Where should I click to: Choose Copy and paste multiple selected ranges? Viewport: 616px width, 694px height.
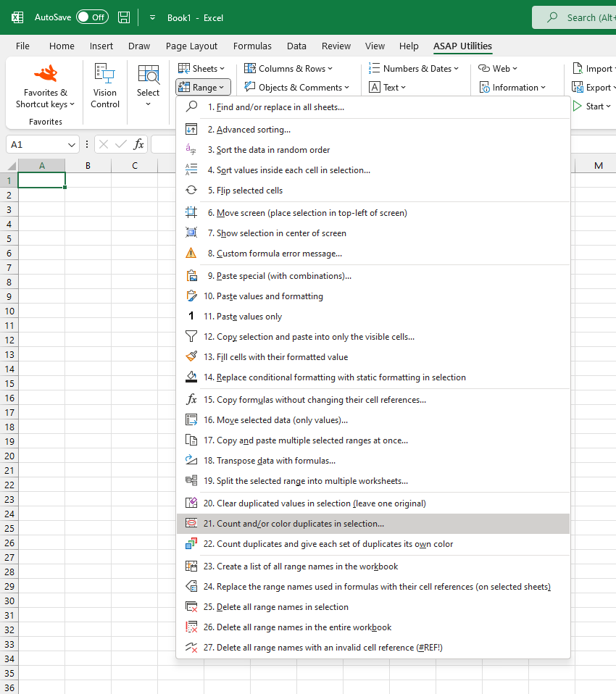[373, 440]
